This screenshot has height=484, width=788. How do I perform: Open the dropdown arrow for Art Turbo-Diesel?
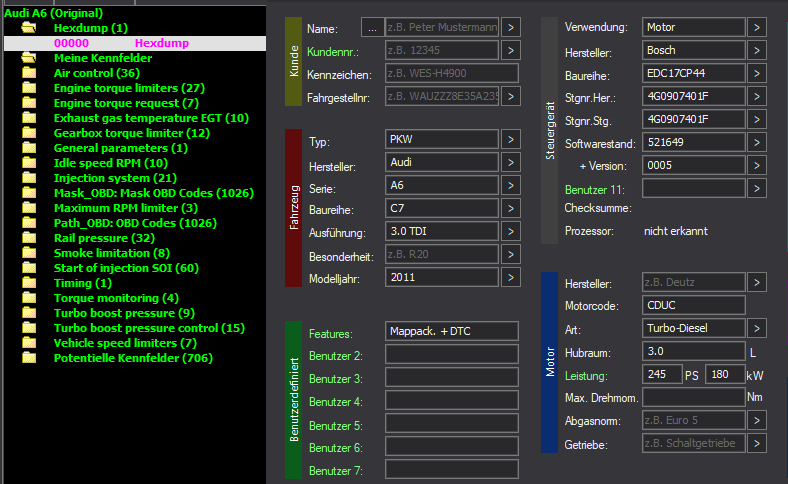pyautogui.click(x=757, y=328)
